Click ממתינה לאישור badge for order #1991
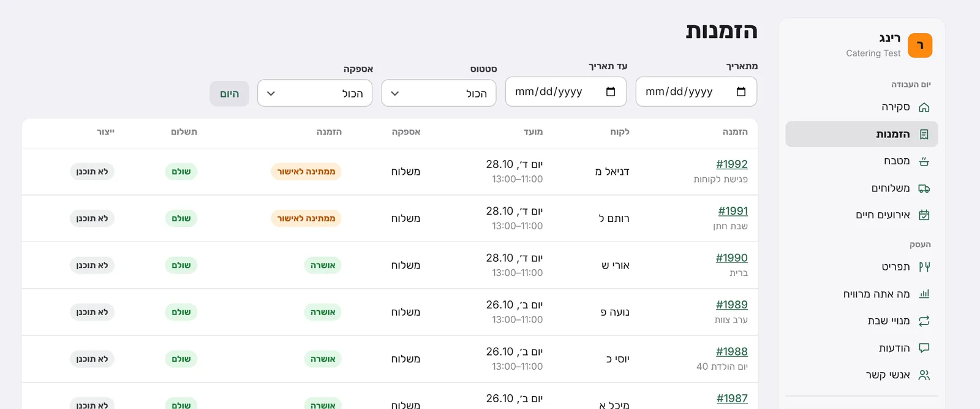Image resolution: width=980 pixels, height=409 pixels. click(x=306, y=218)
